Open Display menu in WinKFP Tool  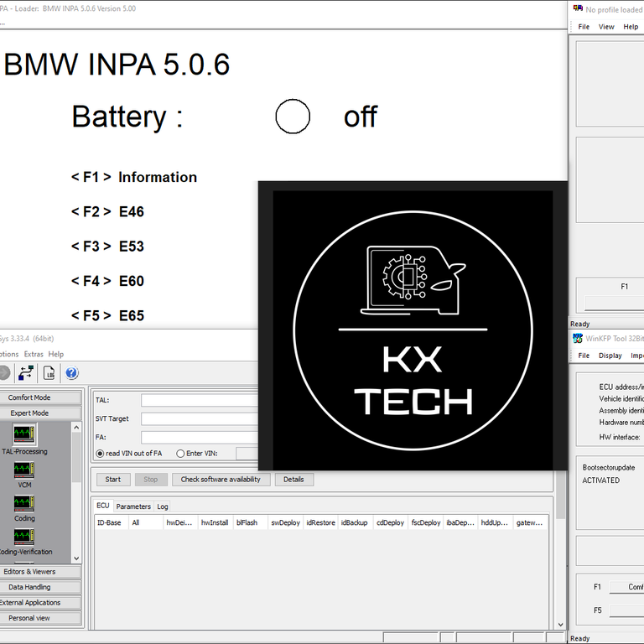pos(610,356)
